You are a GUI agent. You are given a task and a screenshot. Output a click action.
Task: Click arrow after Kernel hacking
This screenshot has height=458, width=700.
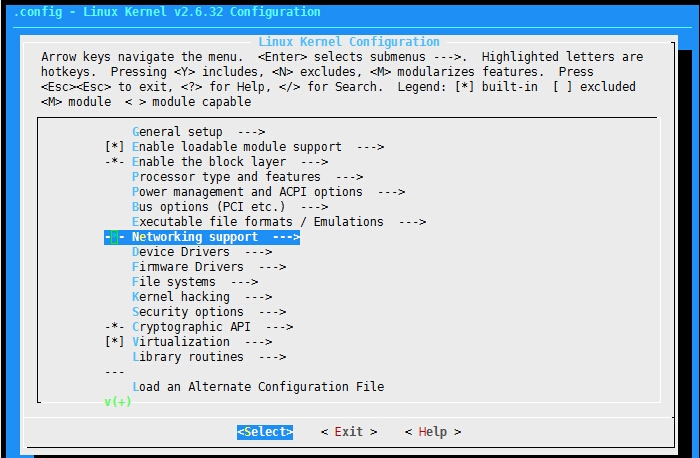pyautogui.click(x=258, y=297)
